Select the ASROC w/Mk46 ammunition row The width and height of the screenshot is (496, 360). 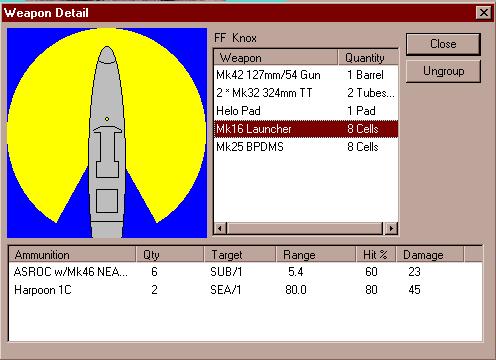[x=245, y=272]
